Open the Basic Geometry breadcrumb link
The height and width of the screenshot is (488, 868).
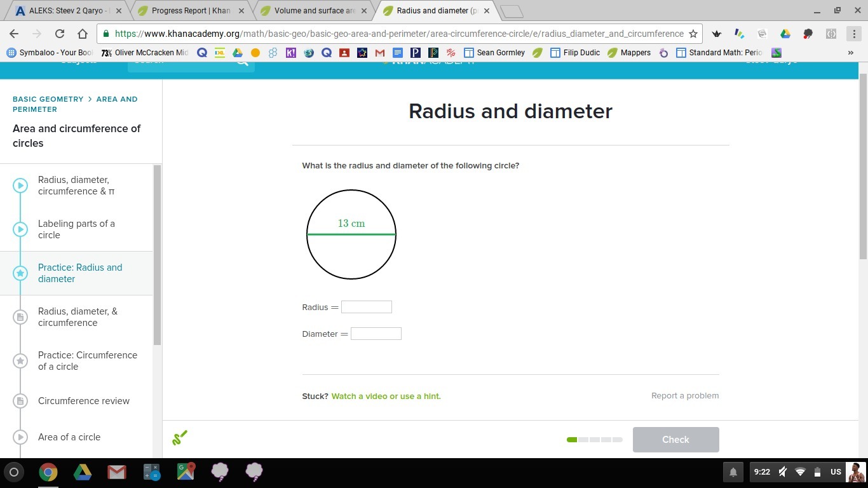(x=48, y=99)
